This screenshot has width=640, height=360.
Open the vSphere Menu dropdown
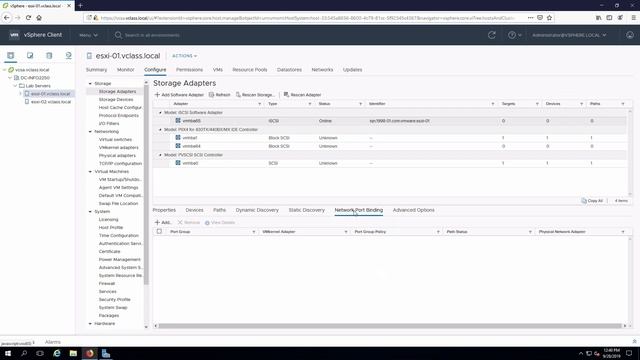[x=88, y=35]
